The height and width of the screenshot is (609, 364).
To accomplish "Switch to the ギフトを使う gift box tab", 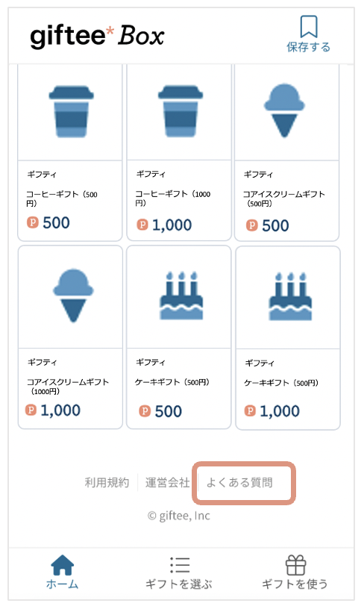I will [295, 572].
